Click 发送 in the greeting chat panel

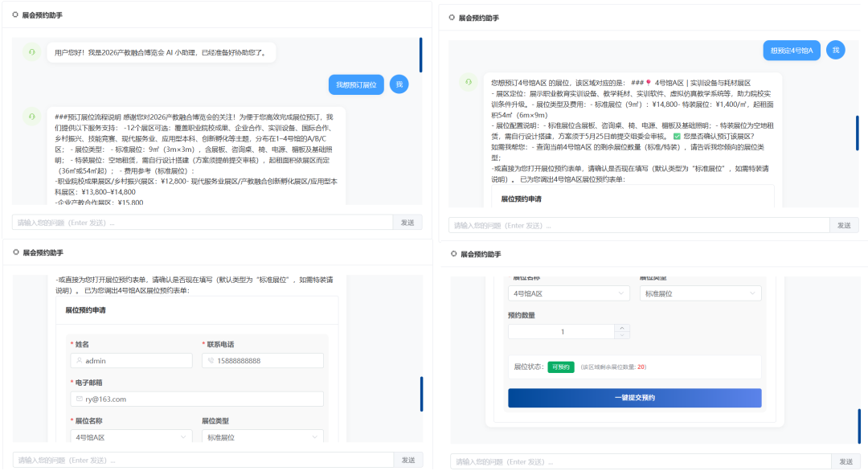pos(407,223)
